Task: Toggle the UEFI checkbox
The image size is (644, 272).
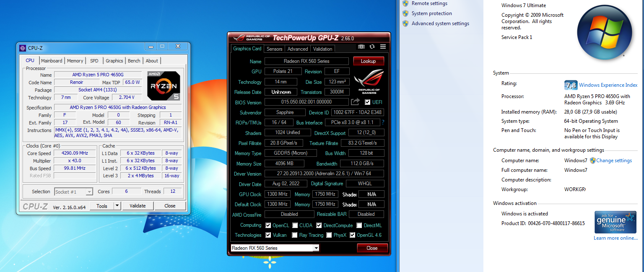Action: 368,102
